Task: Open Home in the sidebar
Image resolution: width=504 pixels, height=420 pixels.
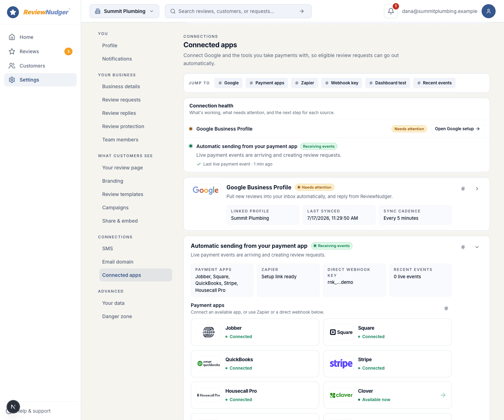Action: [x=40, y=37]
